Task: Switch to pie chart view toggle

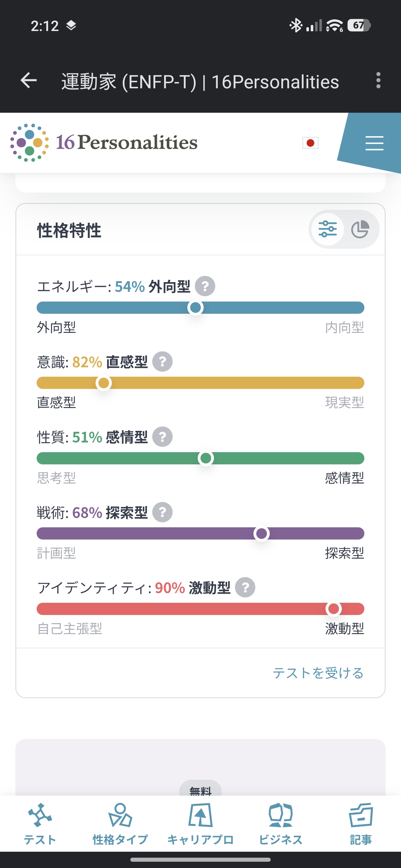Action: (360, 230)
